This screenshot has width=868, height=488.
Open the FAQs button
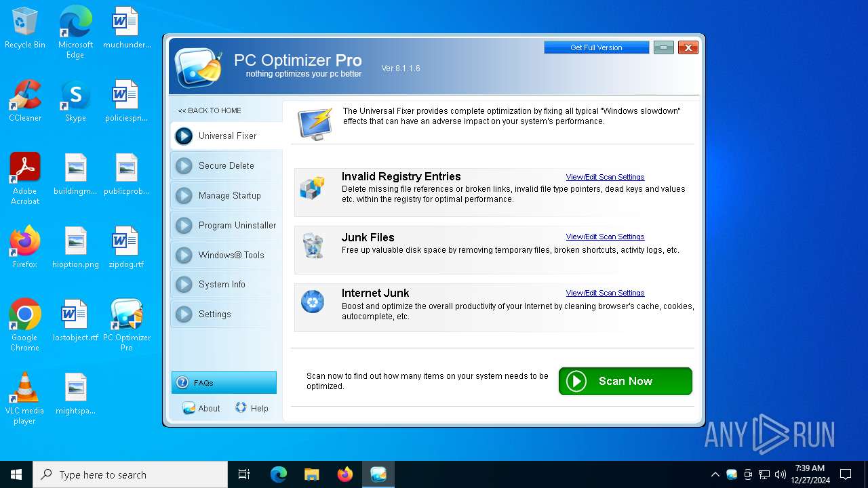pyautogui.click(x=224, y=383)
